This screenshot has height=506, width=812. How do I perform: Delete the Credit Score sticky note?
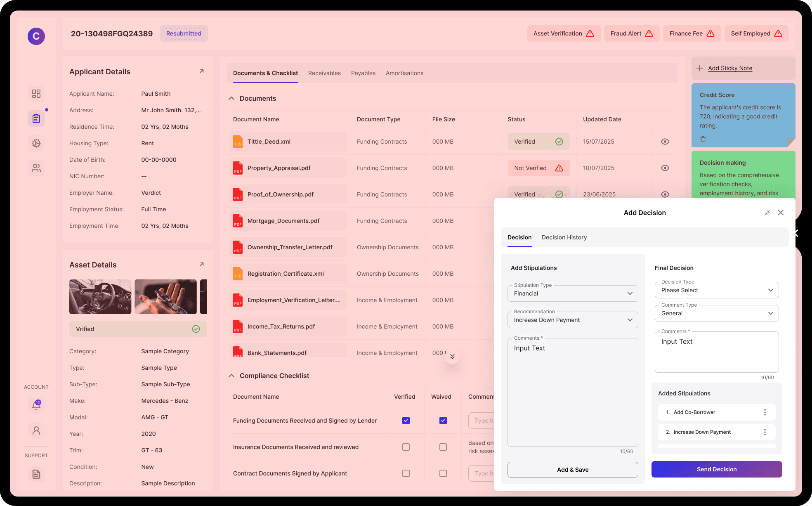click(703, 139)
